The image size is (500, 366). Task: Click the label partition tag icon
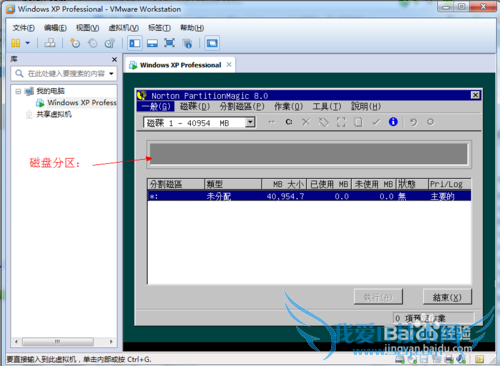tap(324, 122)
